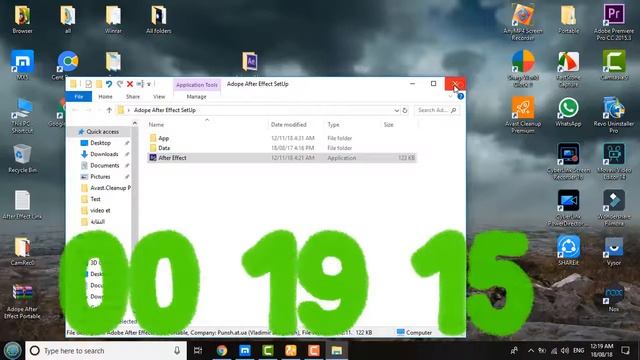
Task: Open Documents in the Quick access list
Action: (104, 165)
